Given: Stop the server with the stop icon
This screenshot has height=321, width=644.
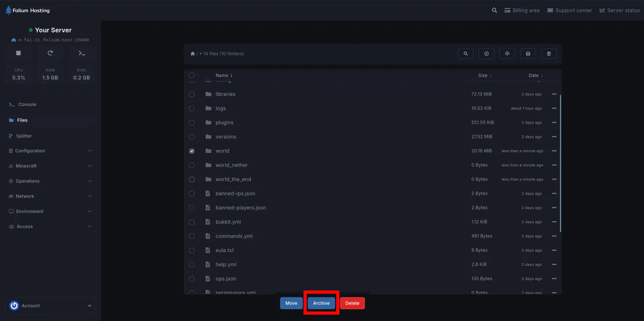Looking at the screenshot, I should 19,53.
